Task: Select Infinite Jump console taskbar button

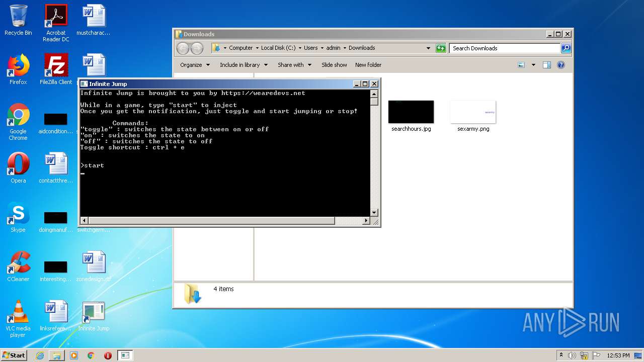Action: point(125,355)
